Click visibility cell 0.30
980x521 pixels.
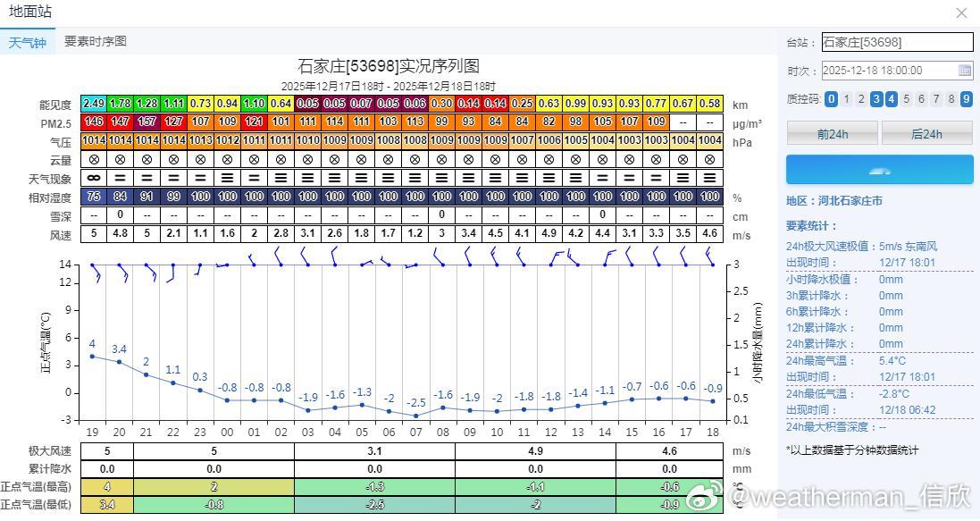pyautogui.click(x=442, y=103)
